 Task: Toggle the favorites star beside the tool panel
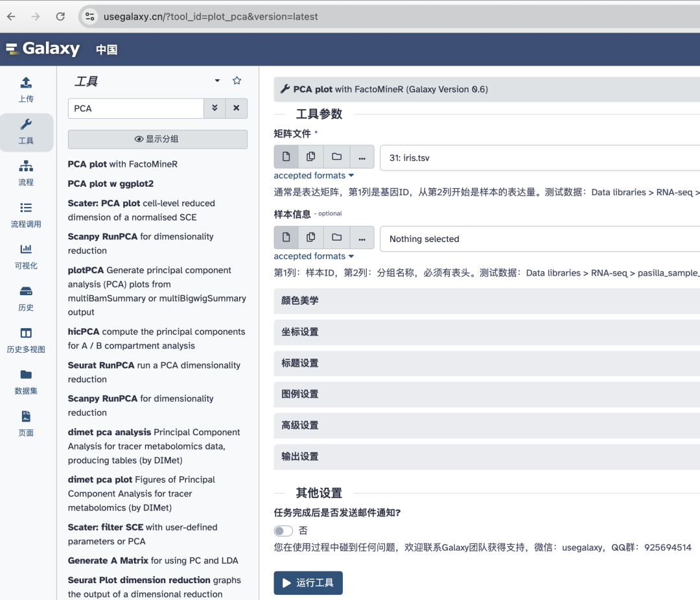coord(237,80)
